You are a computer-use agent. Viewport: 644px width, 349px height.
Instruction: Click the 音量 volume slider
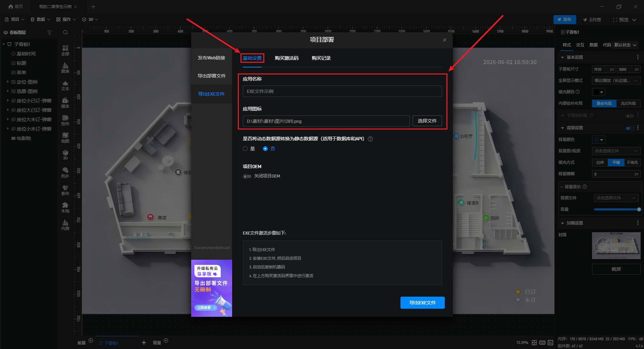click(x=617, y=209)
